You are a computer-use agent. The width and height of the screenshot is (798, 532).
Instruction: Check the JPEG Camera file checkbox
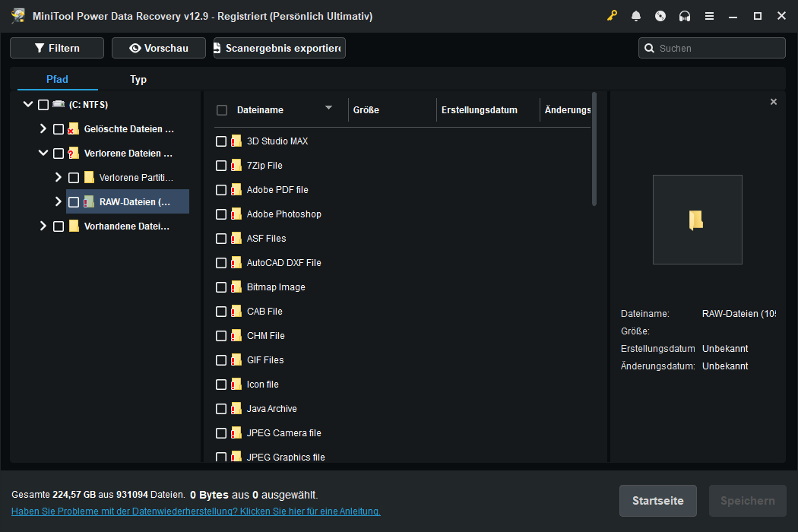tap(221, 432)
